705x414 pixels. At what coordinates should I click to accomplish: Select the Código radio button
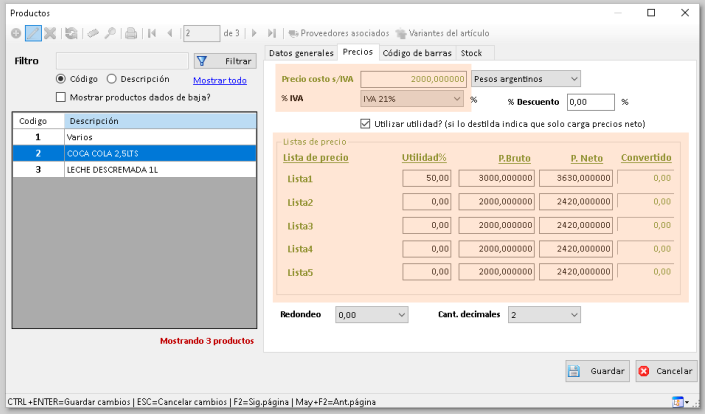tap(61, 79)
